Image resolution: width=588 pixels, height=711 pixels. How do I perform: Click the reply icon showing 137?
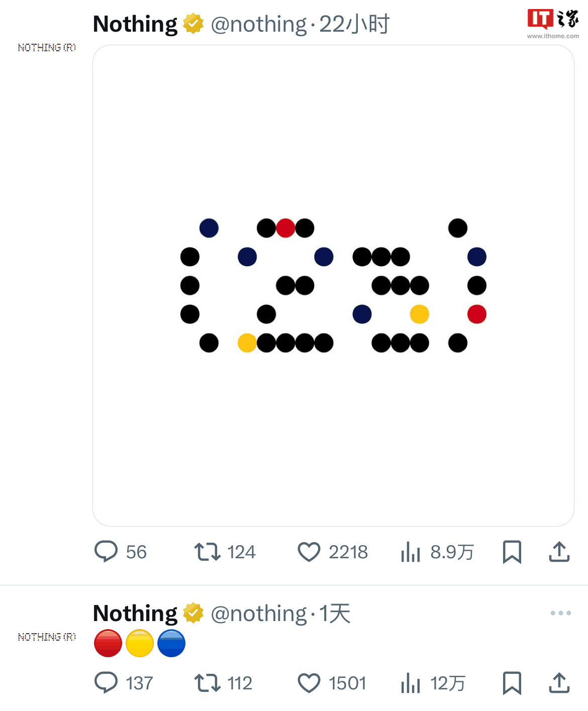[107, 682]
